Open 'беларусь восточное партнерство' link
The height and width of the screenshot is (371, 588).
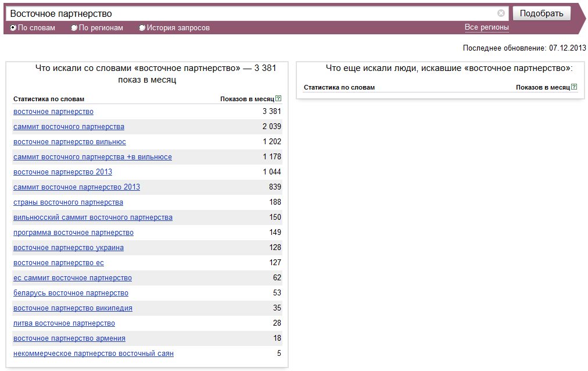coord(71,293)
